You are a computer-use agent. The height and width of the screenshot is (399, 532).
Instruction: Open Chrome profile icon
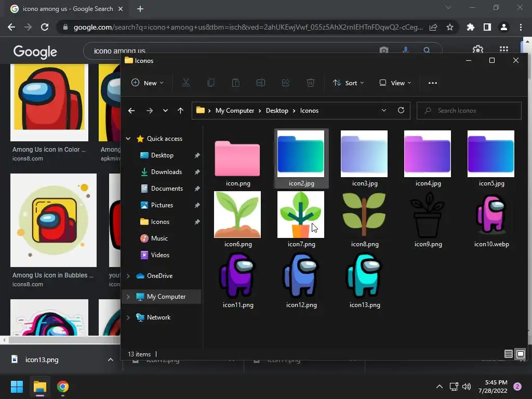504,27
